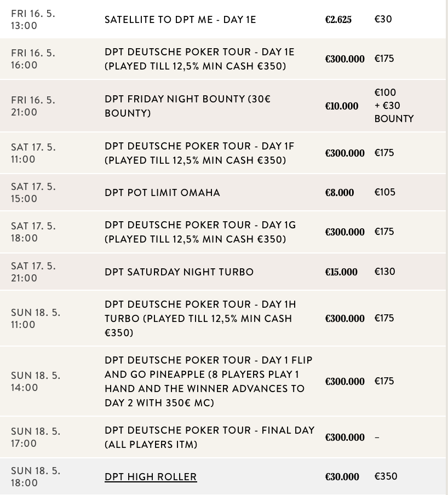Screen dimensions: 448x495
Task: Select the Deutsche Poker Tour Final Day event
Action: click(209, 438)
